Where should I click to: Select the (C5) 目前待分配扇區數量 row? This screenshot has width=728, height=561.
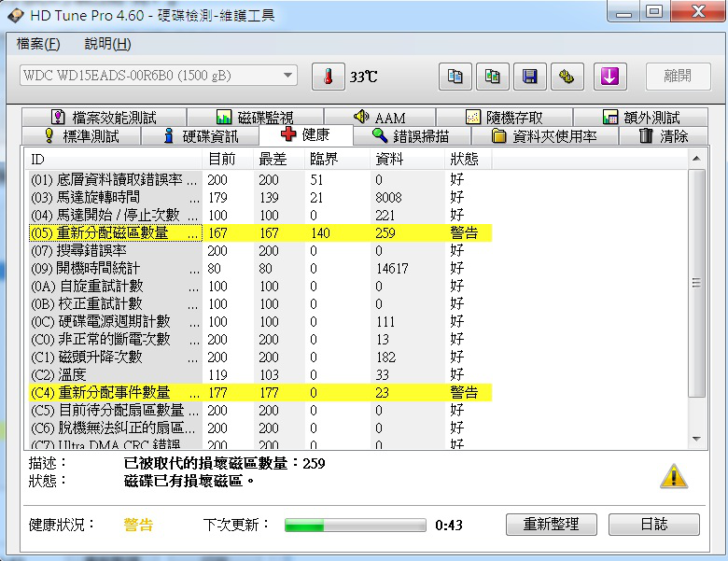click(x=260, y=410)
